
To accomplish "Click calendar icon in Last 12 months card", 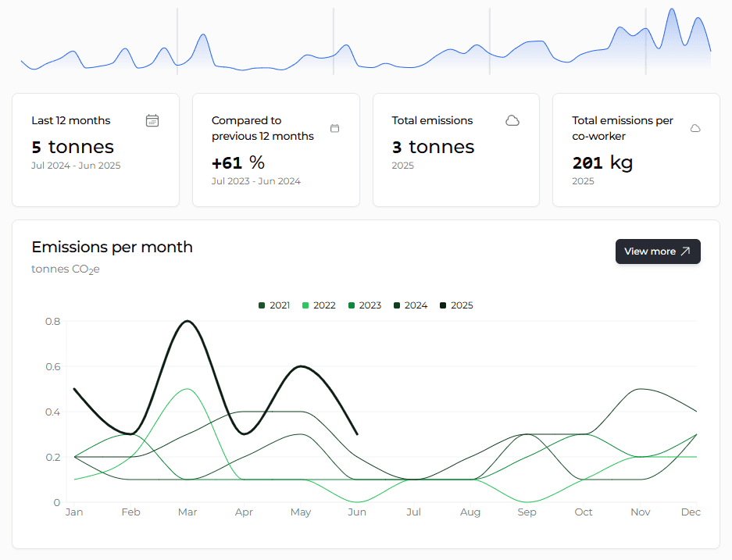I will tap(152, 120).
